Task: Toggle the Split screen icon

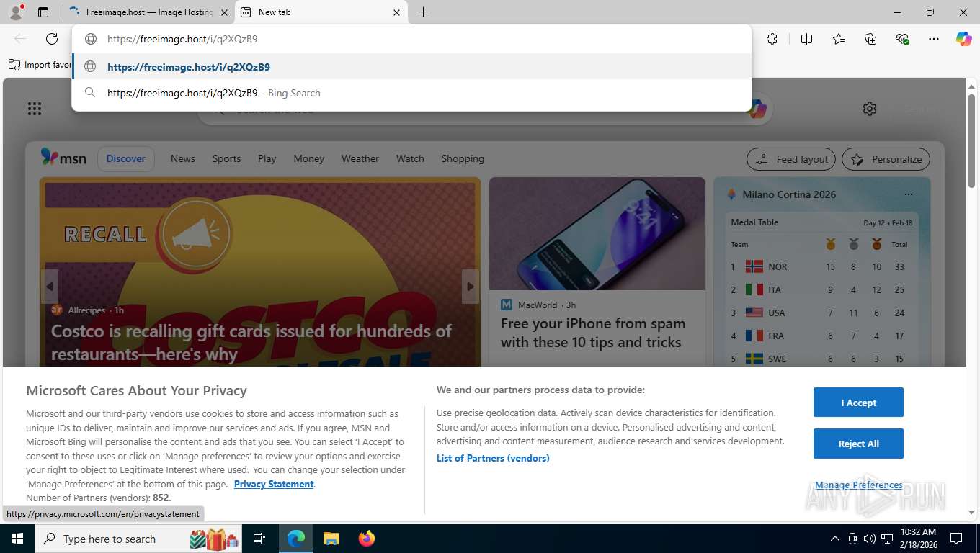Action: click(806, 39)
